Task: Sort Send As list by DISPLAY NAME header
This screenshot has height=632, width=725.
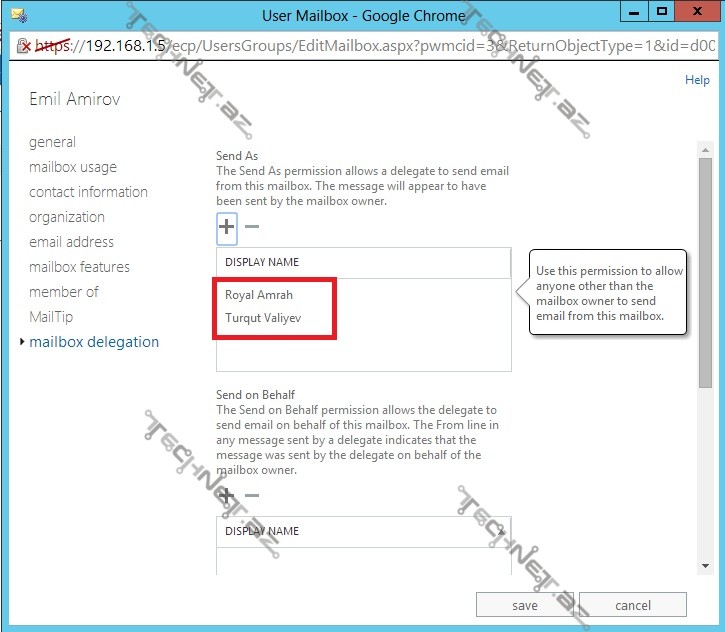Action: [x=262, y=262]
